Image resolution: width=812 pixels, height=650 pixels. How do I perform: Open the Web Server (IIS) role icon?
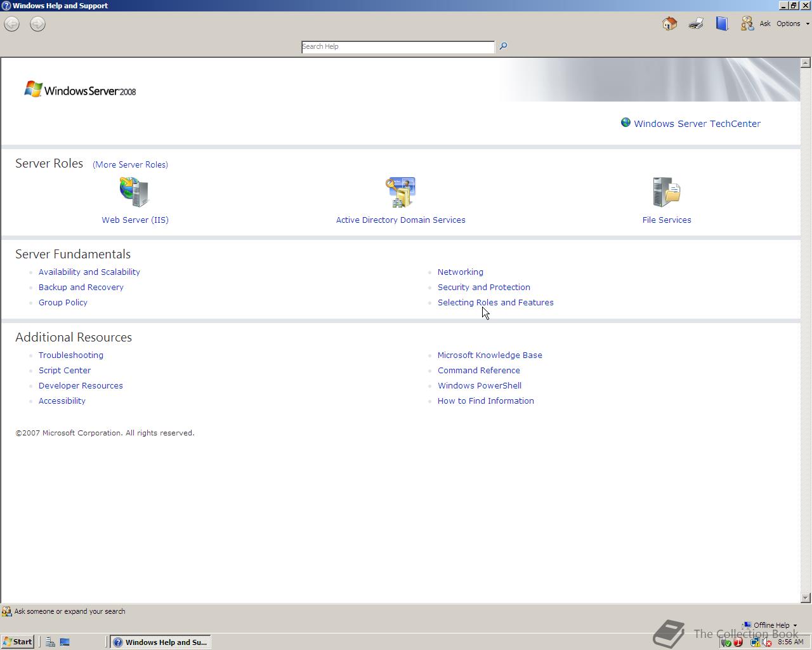click(134, 192)
